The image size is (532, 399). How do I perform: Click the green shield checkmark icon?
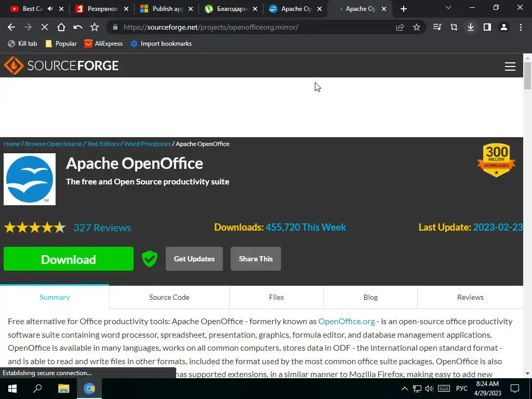(x=150, y=259)
